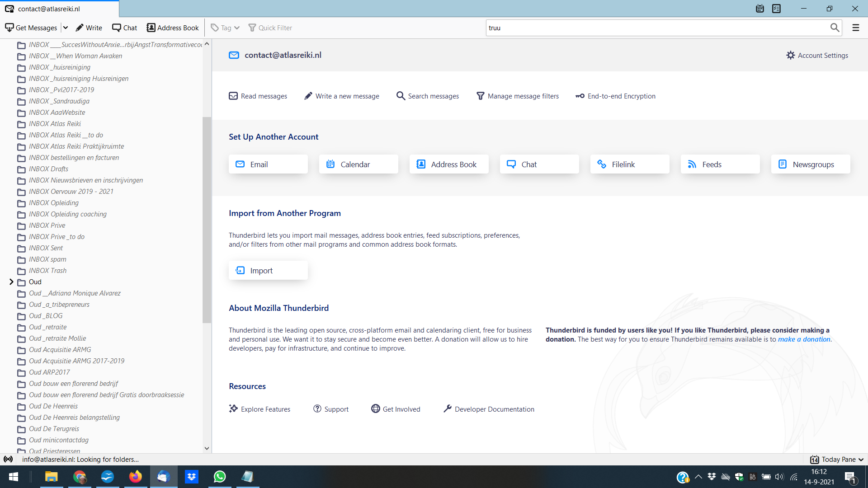
Task: Select folder INBOX Atlas Reiki
Action: [x=55, y=124]
